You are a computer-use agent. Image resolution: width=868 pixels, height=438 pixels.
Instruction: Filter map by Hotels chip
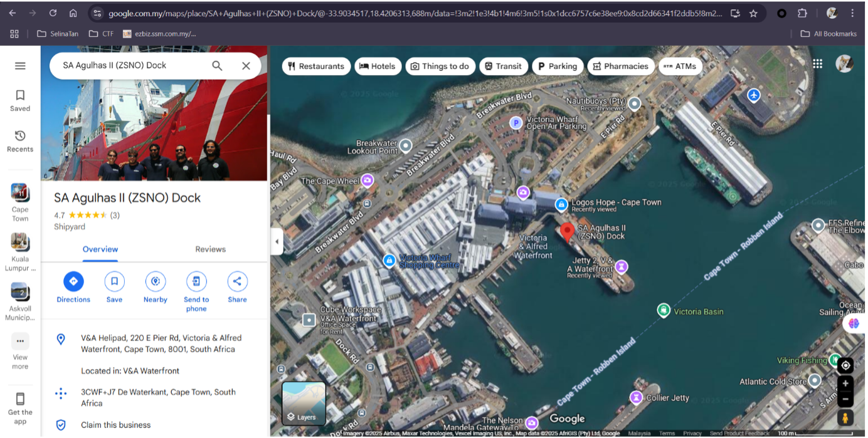click(x=378, y=66)
